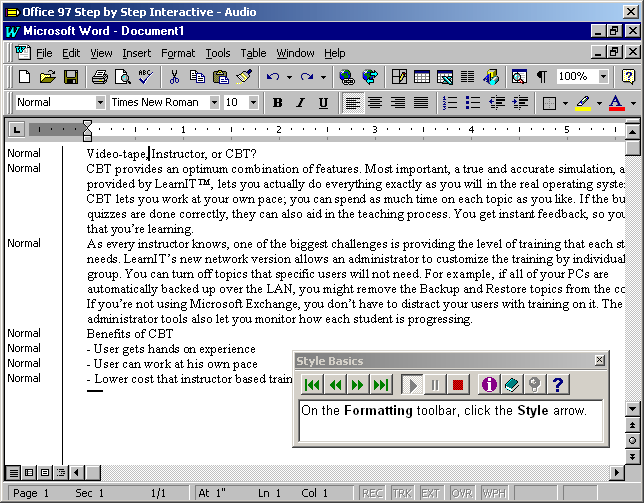Screen dimensions: 644x503
Task: Open Document Map icon
Action: tap(519, 77)
